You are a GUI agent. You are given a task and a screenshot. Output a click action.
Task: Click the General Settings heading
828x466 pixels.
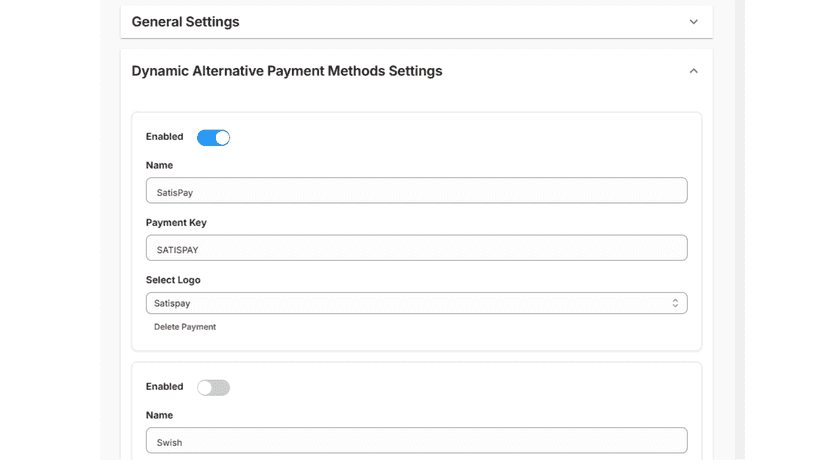pyautogui.click(x=185, y=22)
